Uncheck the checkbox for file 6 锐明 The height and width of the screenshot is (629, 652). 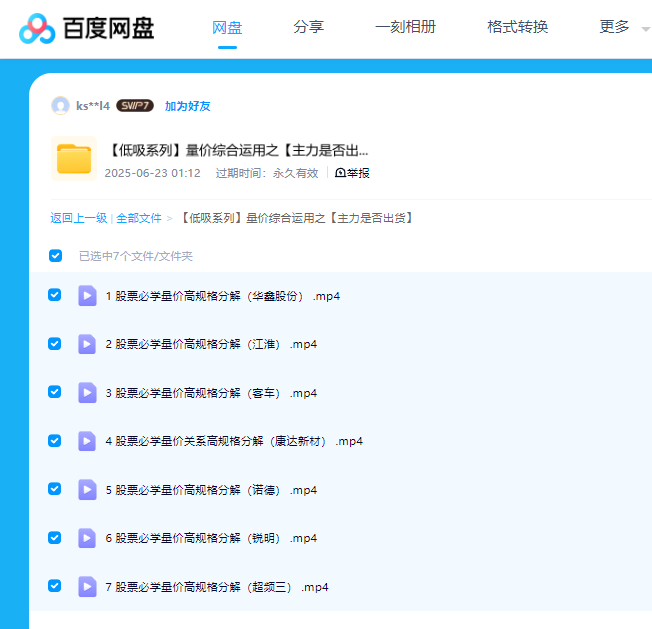[x=55, y=538]
